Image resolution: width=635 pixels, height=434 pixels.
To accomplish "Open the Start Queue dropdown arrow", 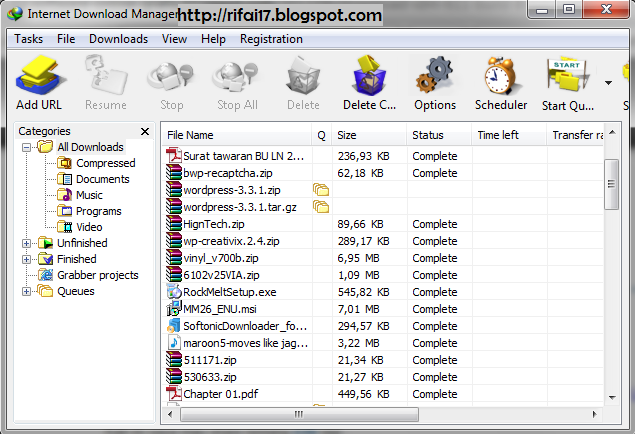I will (x=608, y=83).
